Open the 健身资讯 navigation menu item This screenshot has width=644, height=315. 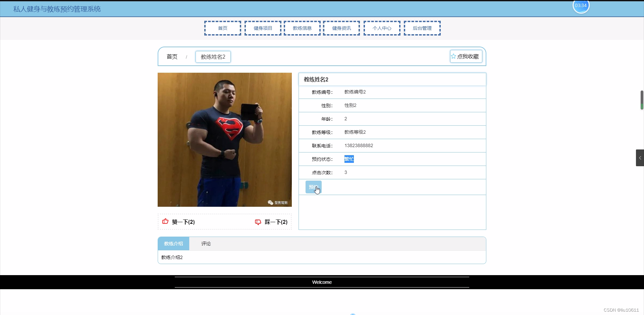tap(341, 28)
